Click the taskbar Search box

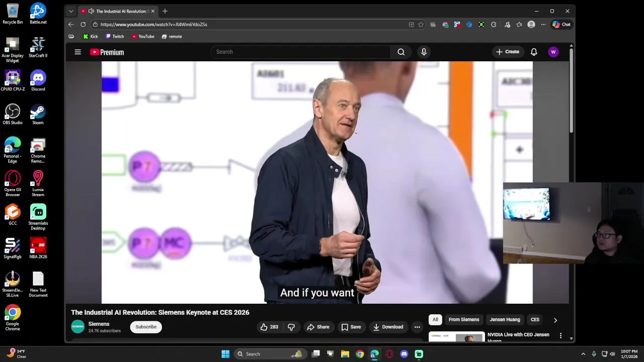click(270, 354)
